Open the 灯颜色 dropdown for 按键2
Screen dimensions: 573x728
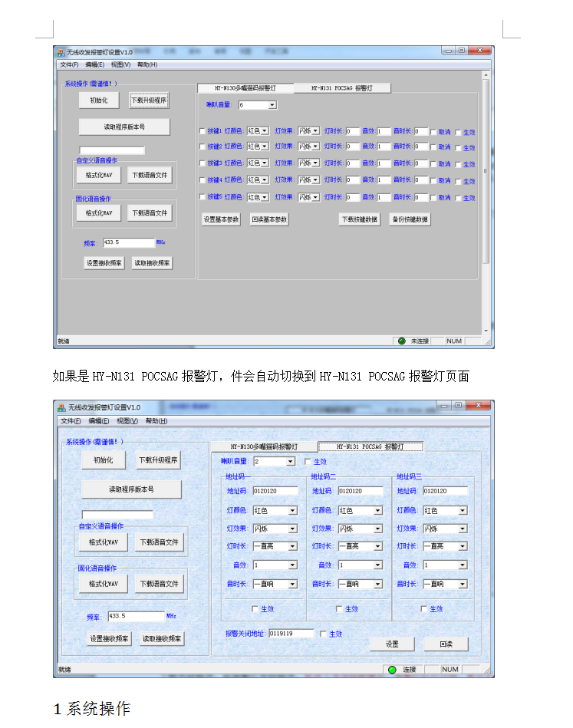265,147
